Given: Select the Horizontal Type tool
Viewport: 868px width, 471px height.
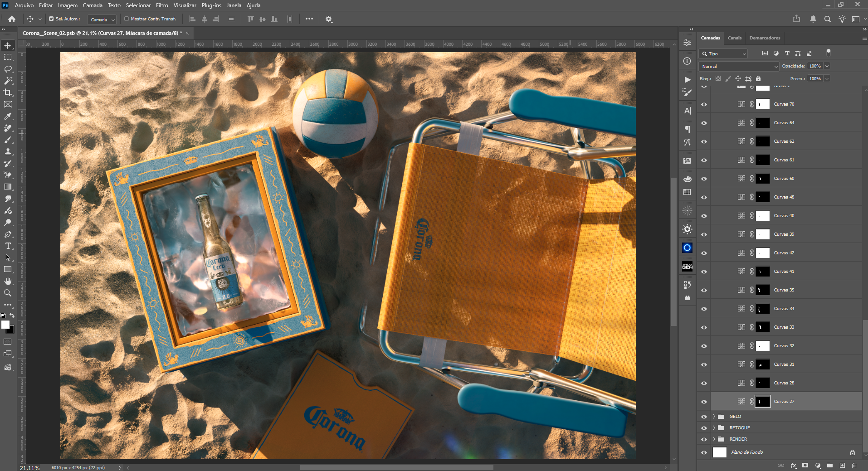Looking at the screenshot, I should click(x=8, y=246).
